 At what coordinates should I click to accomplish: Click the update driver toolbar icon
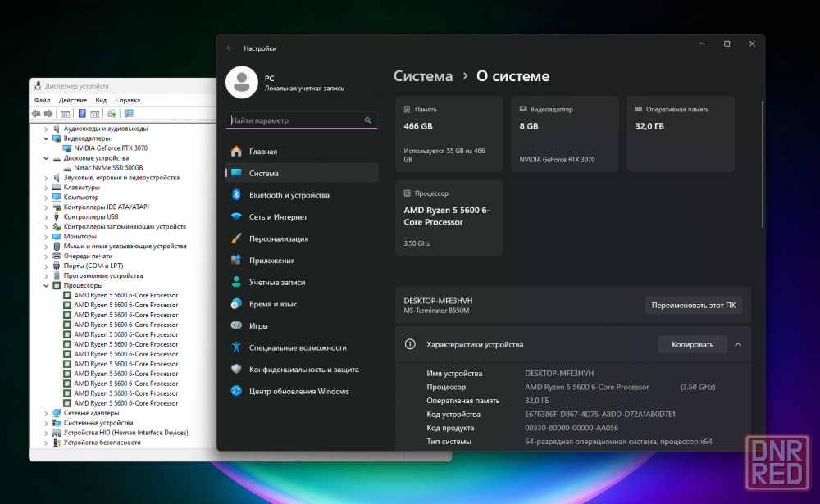pos(112,113)
